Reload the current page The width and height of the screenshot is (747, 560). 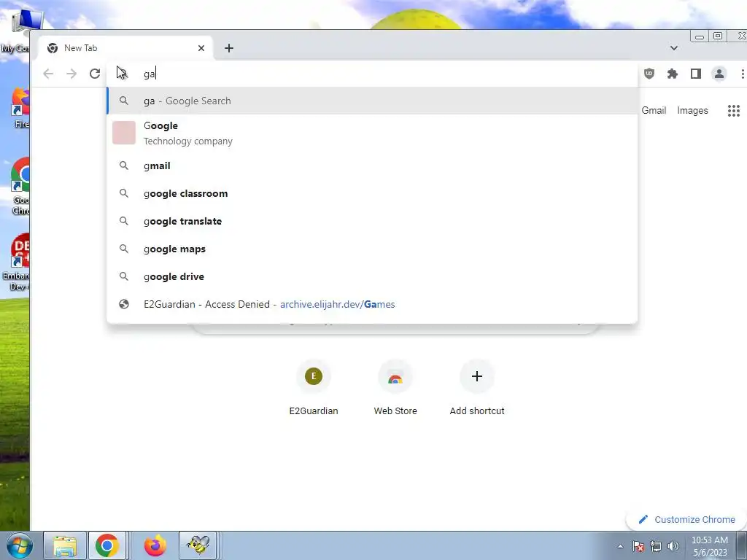(95, 74)
